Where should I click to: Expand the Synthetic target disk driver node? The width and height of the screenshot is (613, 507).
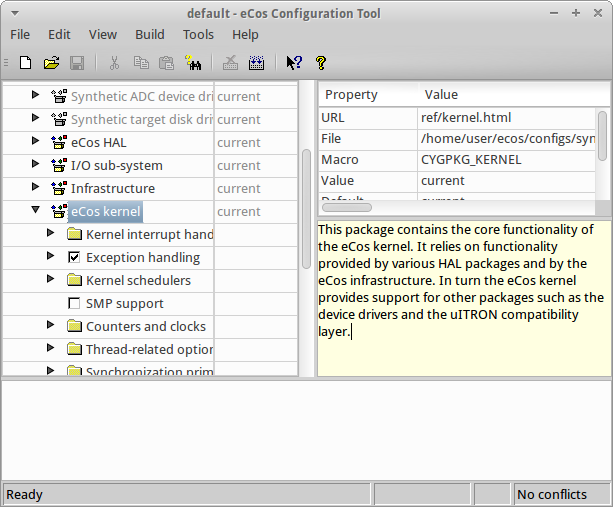pyautogui.click(x=36, y=117)
